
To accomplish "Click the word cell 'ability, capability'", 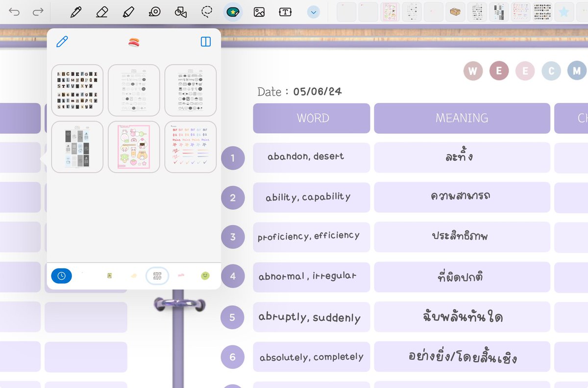I will tap(312, 197).
